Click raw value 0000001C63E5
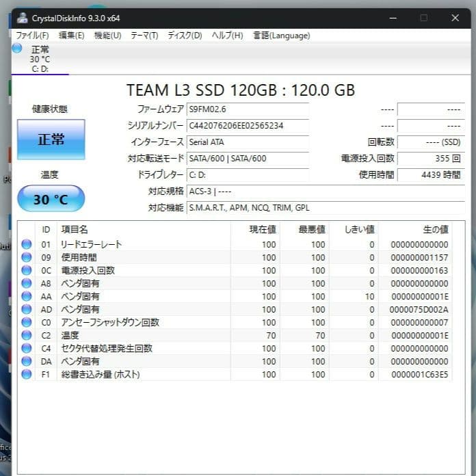 coord(419,375)
